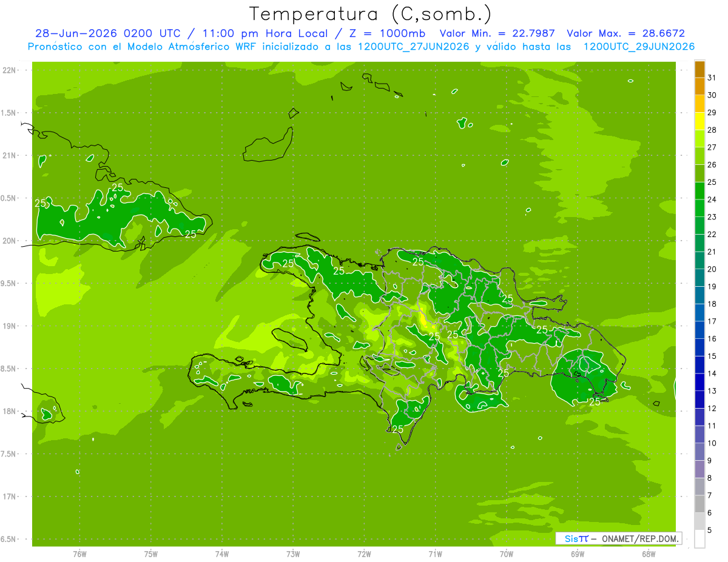Screen dimensions: 728x562
Task: Click the 'ONAMET/REP.DOM.' credit label
Action: pyautogui.click(x=641, y=538)
